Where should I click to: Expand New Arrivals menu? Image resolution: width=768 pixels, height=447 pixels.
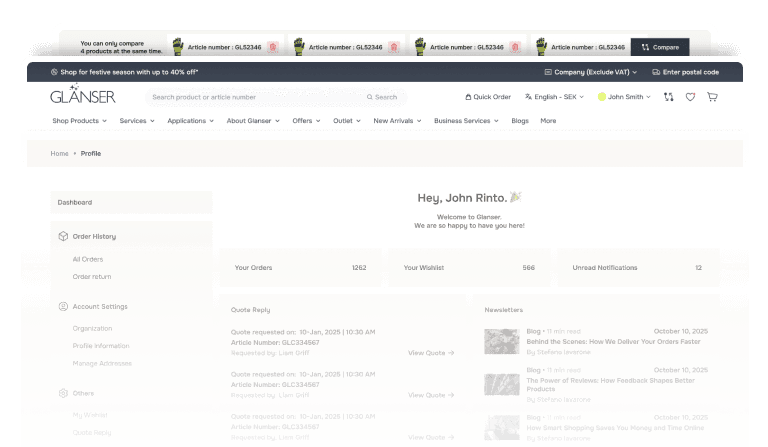click(397, 120)
